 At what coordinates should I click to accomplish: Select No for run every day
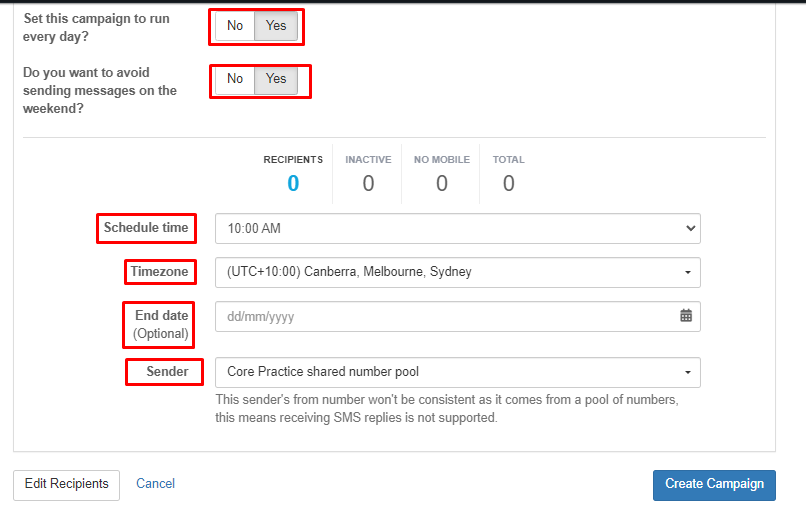click(x=235, y=26)
